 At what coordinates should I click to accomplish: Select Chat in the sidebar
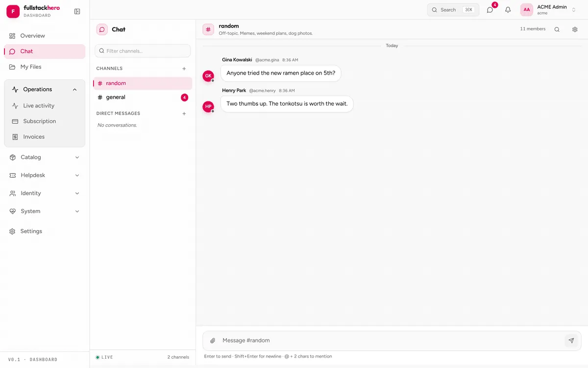coord(45,52)
